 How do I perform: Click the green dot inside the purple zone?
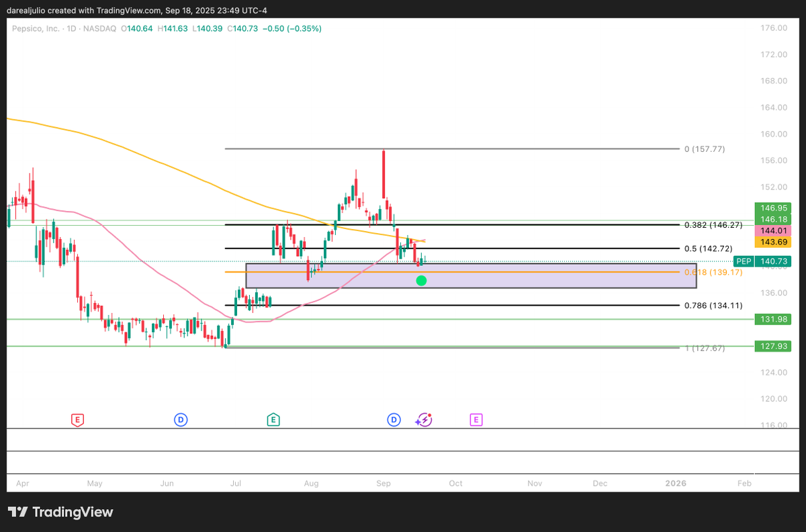pyautogui.click(x=421, y=280)
